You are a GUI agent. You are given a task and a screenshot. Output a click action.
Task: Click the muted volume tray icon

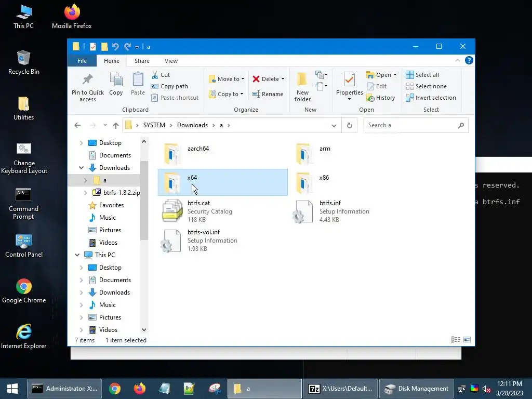pyautogui.click(x=486, y=389)
